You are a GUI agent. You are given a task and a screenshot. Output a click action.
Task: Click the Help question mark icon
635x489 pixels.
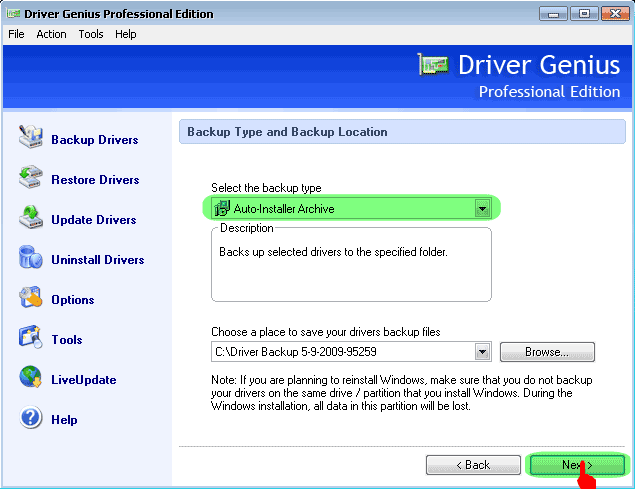click(x=30, y=417)
